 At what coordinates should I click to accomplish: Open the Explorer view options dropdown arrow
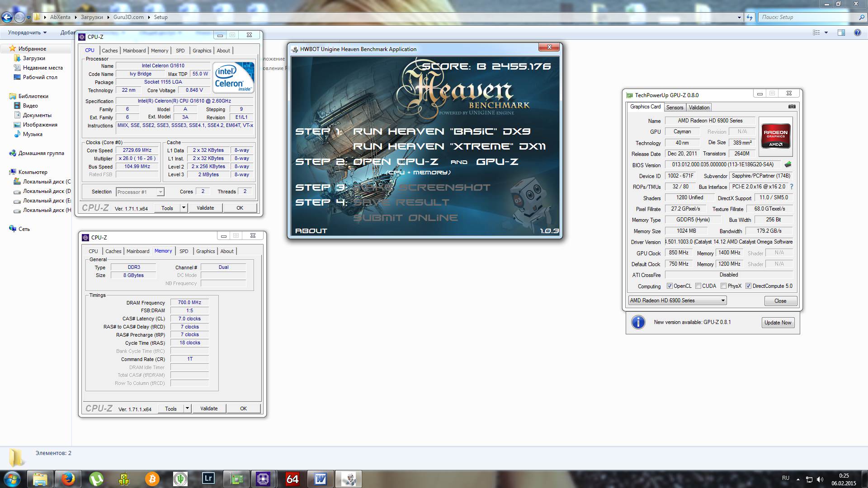[826, 33]
